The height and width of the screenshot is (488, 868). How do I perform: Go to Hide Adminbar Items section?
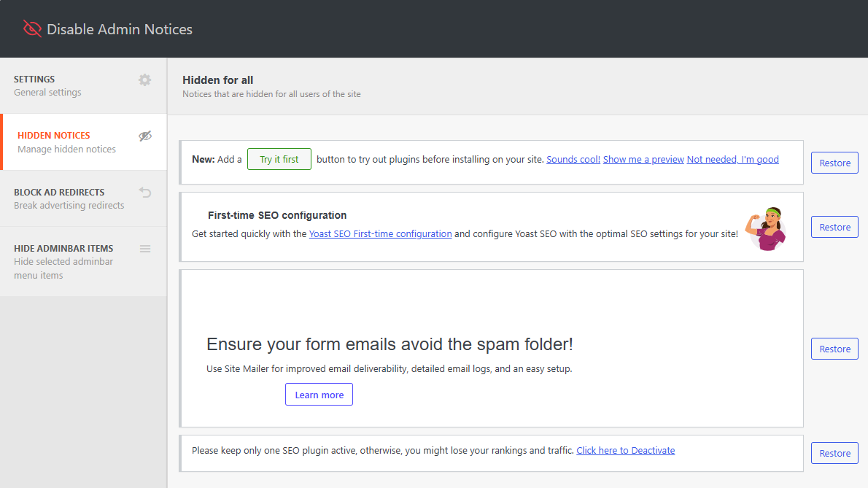(x=63, y=261)
